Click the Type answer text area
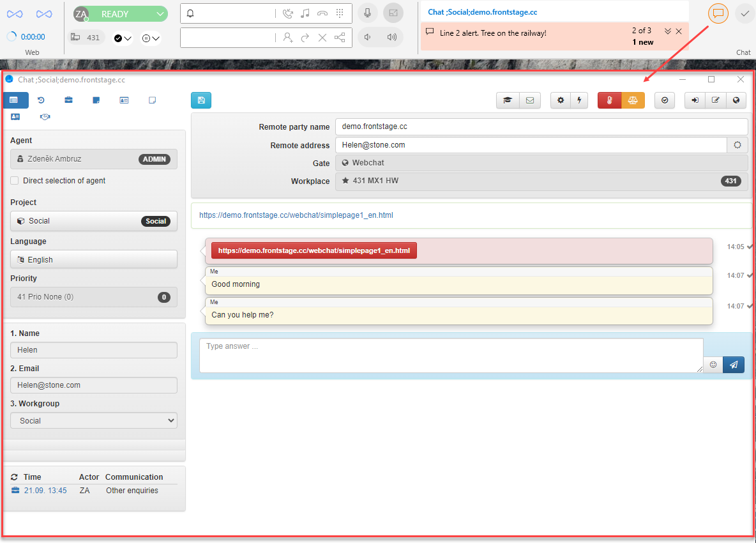This screenshot has height=543, width=756. tap(451, 355)
